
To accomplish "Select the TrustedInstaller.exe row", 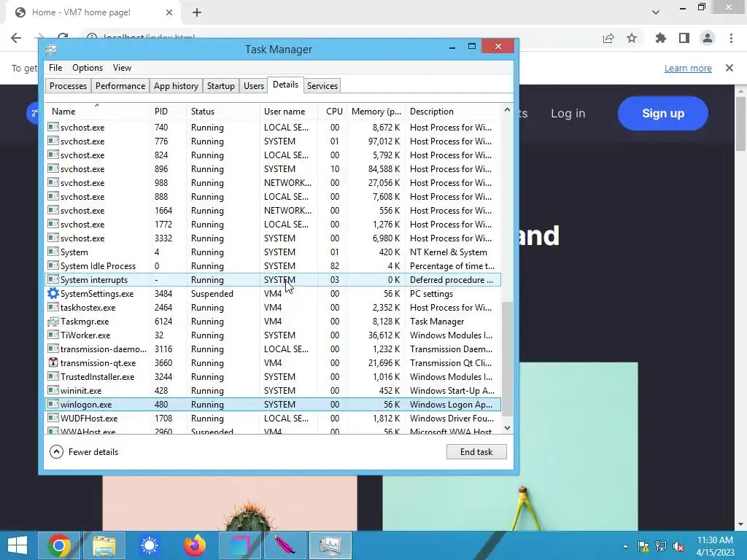I will coord(273,377).
